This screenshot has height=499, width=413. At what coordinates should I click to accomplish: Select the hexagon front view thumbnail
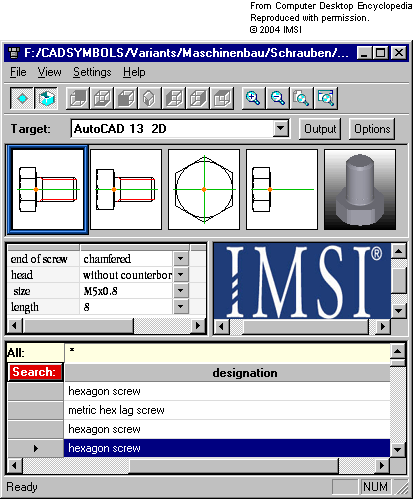pos(204,189)
